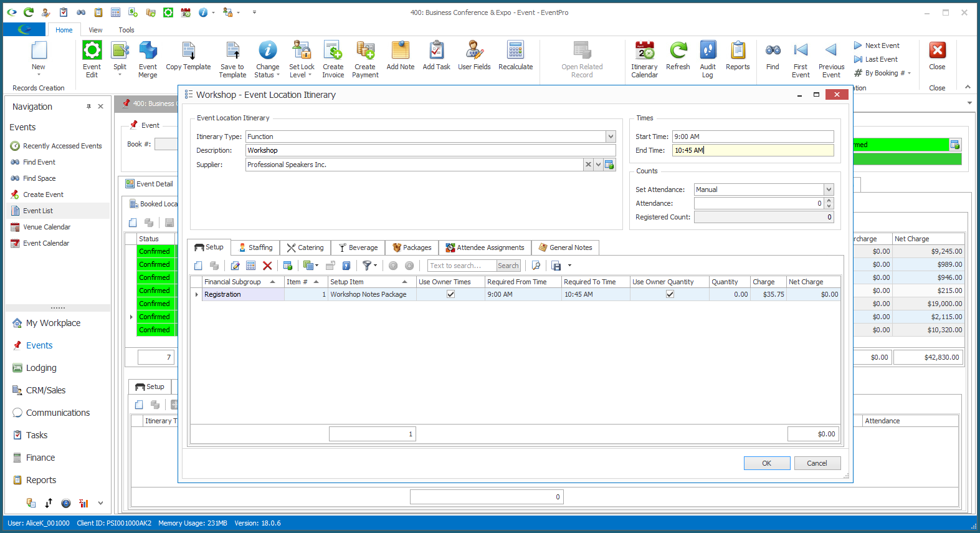This screenshot has height=533, width=980.
Task: Expand the Registration row indicator
Action: [x=197, y=294]
